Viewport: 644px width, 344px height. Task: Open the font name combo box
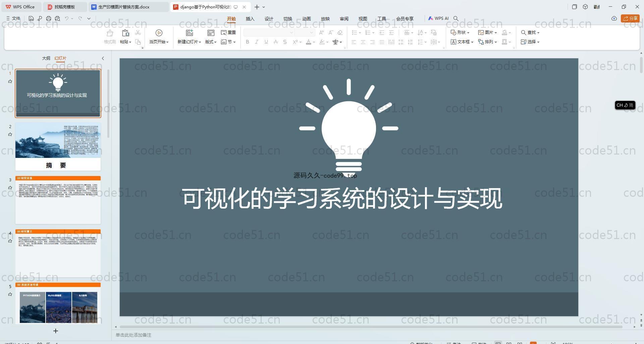(269, 33)
